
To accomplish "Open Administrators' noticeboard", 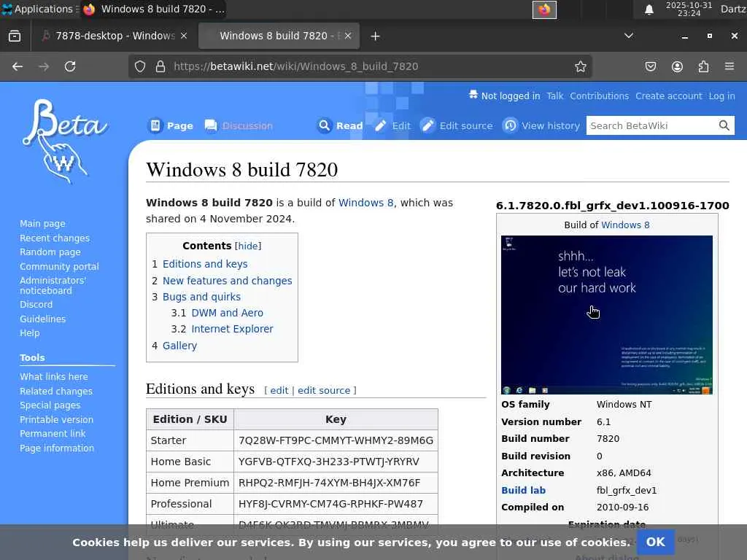I will (x=53, y=285).
